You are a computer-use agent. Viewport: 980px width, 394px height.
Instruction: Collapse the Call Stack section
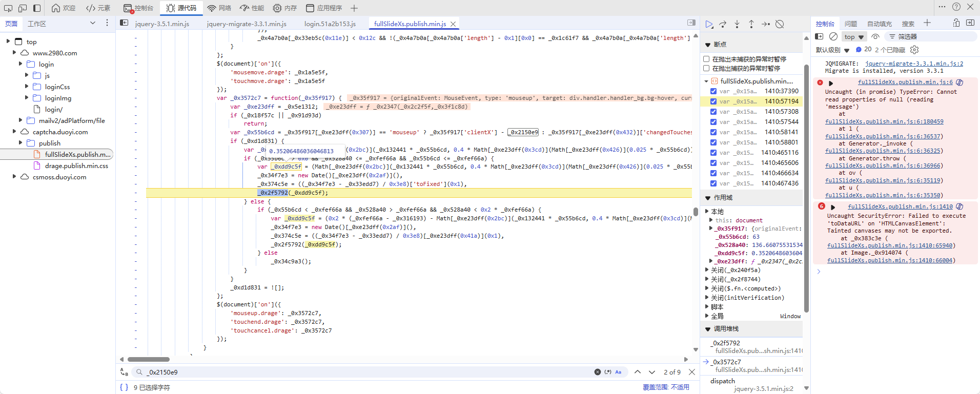pos(708,329)
